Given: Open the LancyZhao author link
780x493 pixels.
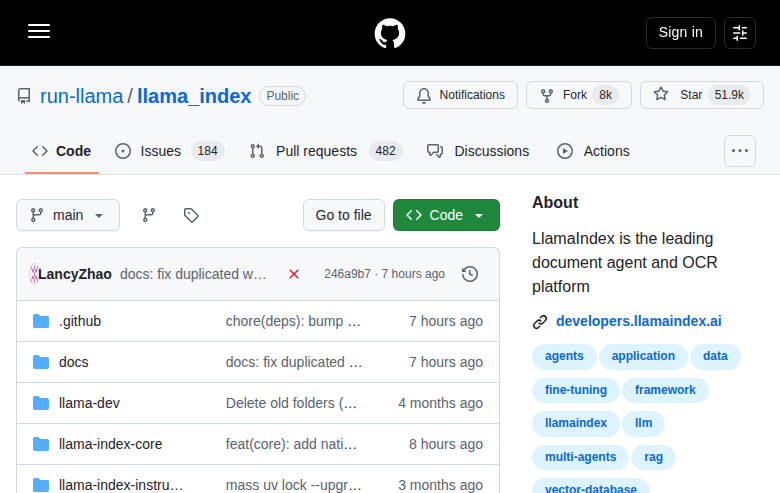Looking at the screenshot, I should coord(75,274).
